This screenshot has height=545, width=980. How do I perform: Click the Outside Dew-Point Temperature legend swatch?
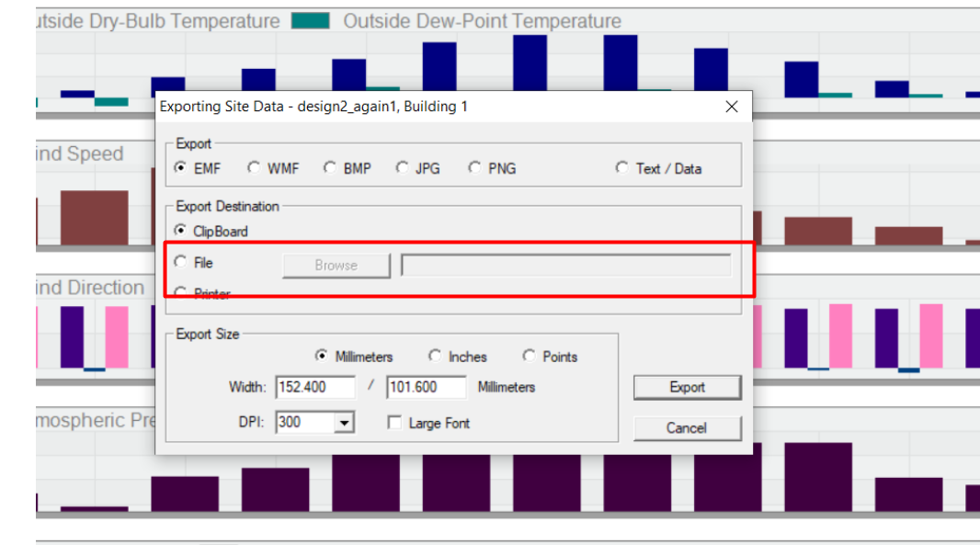point(311,21)
